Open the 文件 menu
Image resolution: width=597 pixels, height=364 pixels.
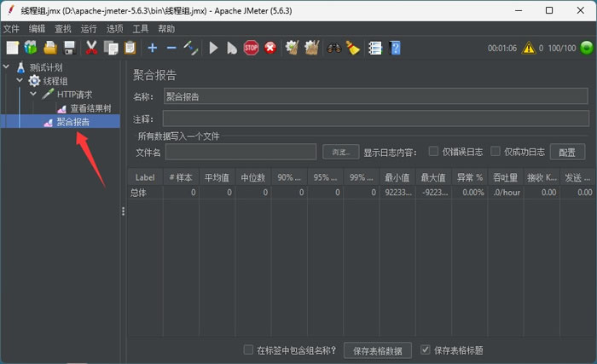pos(11,29)
